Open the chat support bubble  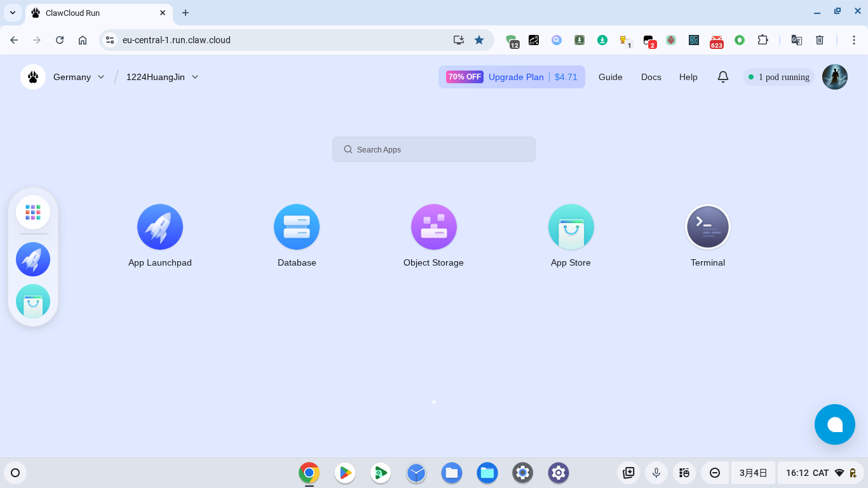(x=834, y=424)
